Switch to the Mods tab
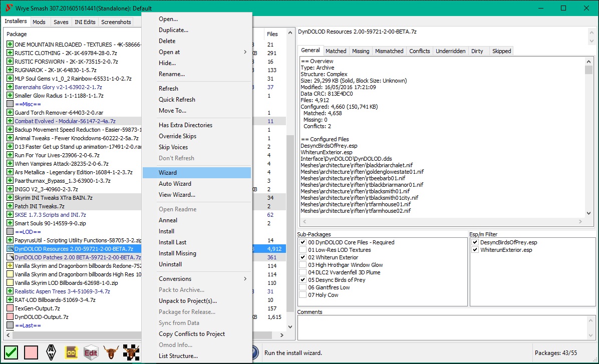The width and height of the screenshot is (599, 364). [x=39, y=22]
